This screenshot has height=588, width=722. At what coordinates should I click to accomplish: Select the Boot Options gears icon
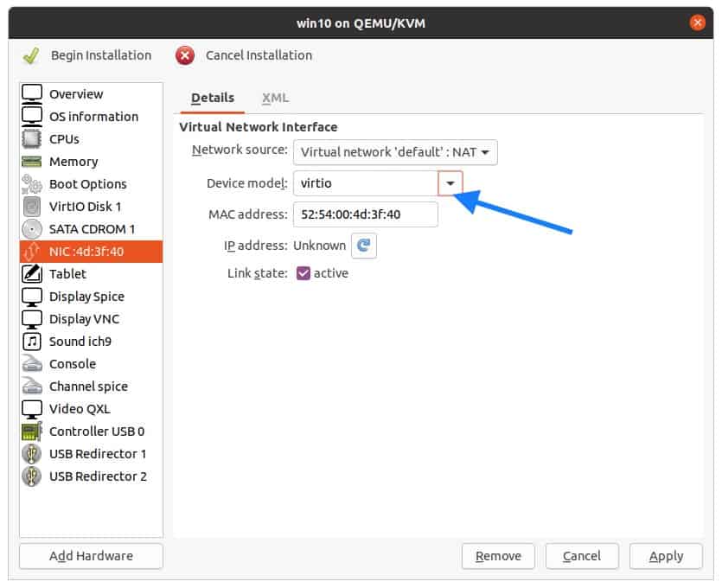tap(31, 184)
